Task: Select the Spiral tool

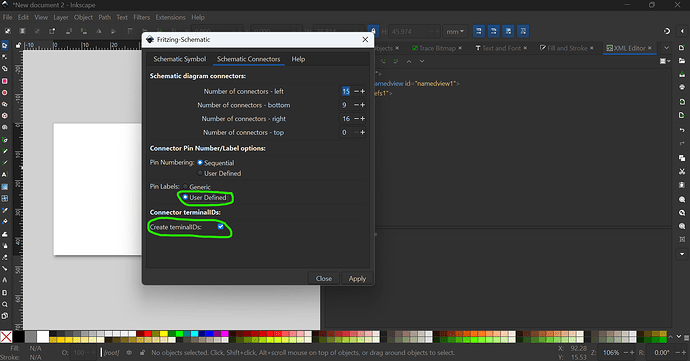Action: click(x=4, y=128)
